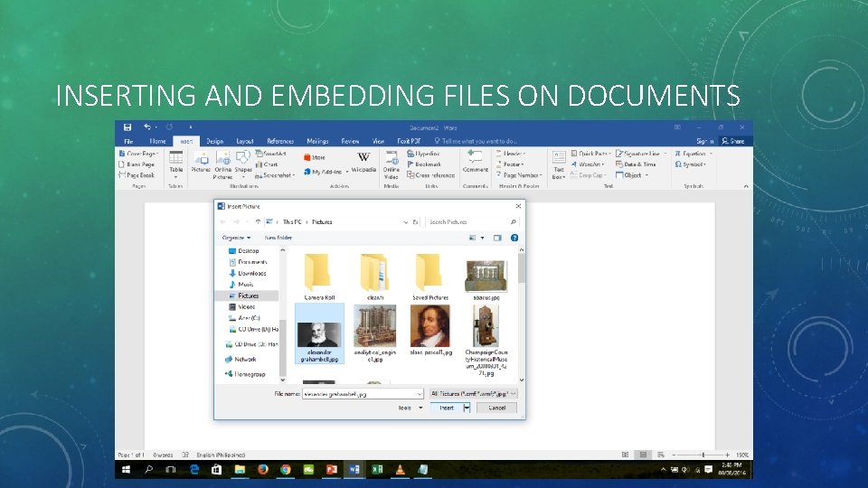
Task: Switch to the Home tab
Action: (x=157, y=141)
